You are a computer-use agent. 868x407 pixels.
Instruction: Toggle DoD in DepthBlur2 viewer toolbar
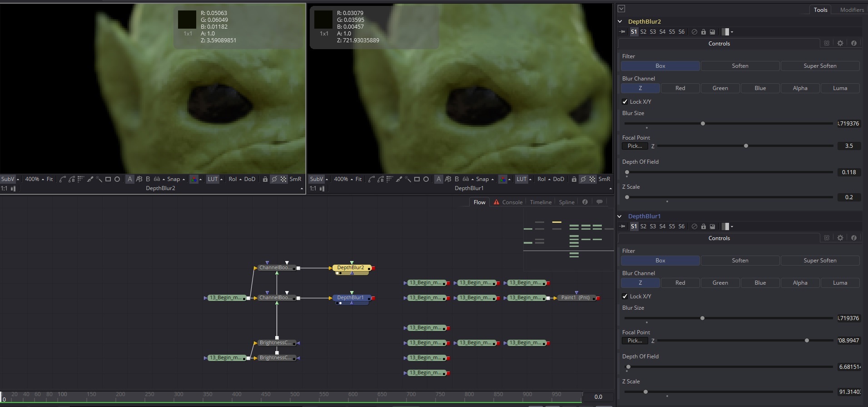[250, 179]
